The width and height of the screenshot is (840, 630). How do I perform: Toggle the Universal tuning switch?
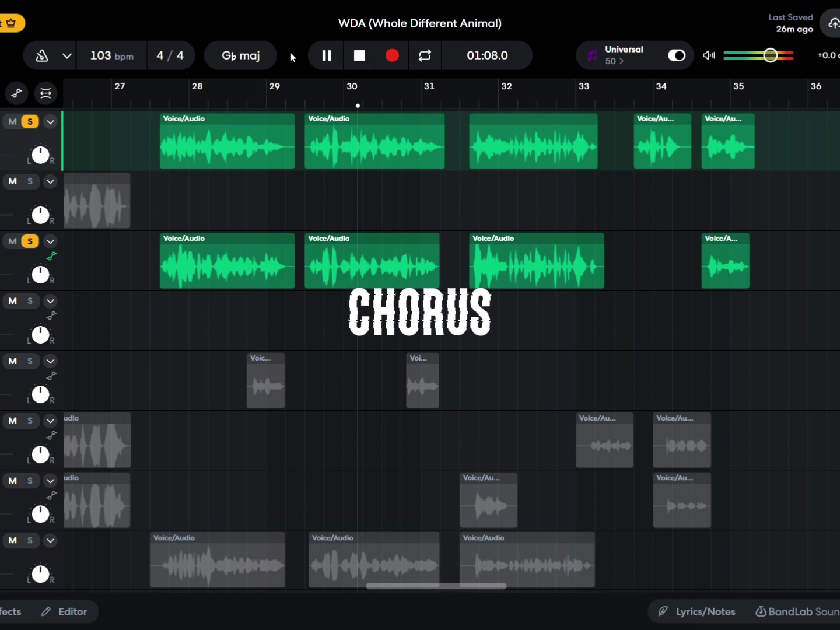point(677,55)
